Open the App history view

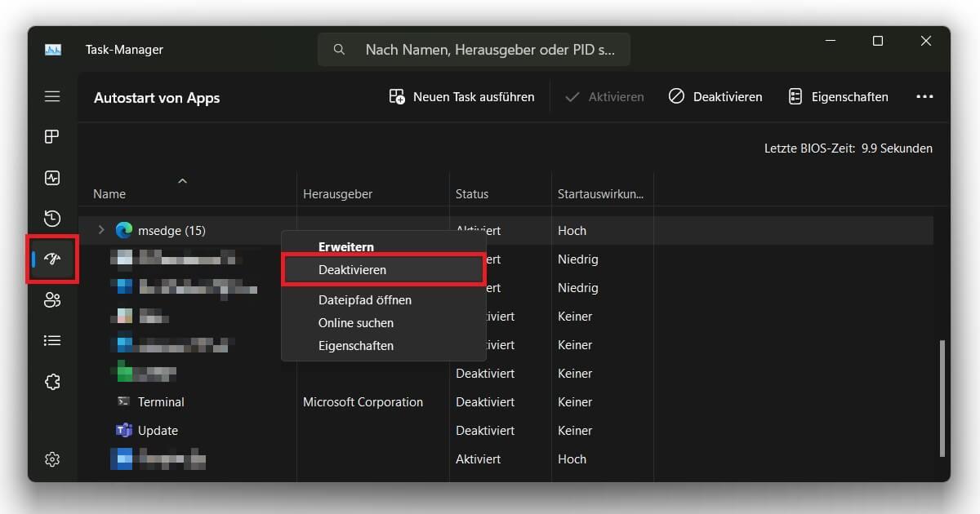pyautogui.click(x=52, y=219)
